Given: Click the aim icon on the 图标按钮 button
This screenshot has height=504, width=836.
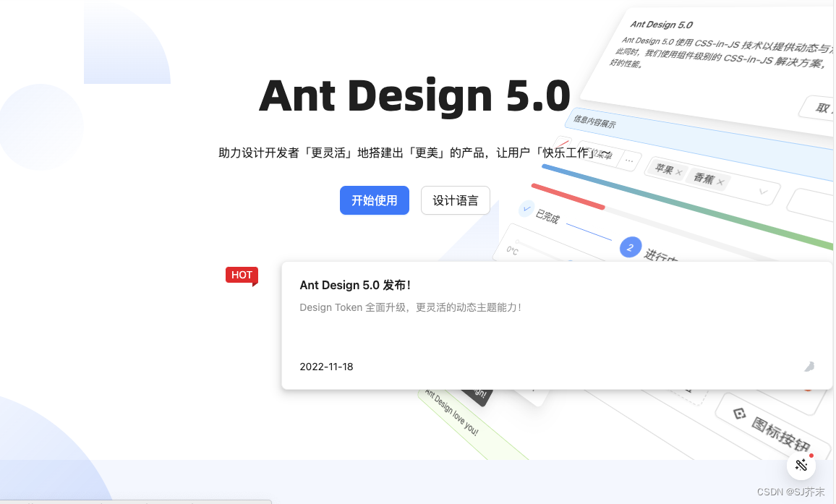Looking at the screenshot, I should coord(740,414).
